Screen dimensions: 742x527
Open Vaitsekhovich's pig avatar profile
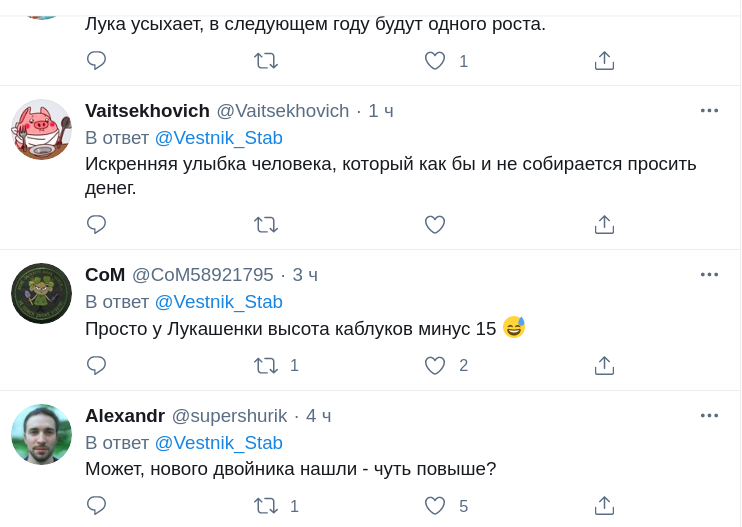tap(41, 129)
